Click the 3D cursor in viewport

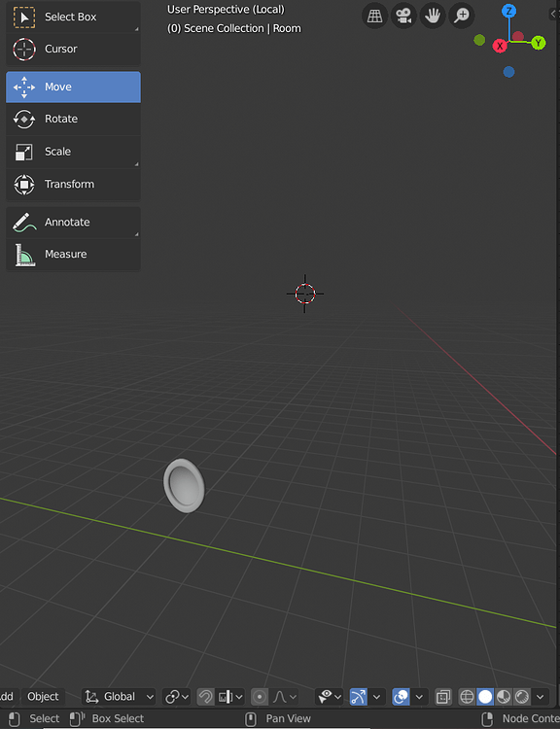tap(305, 294)
